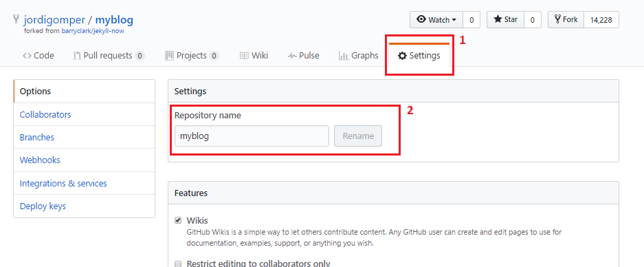Viewport: 644px width, 267px height.
Task: Open the stargazers count next to Star
Action: tap(532, 19)
